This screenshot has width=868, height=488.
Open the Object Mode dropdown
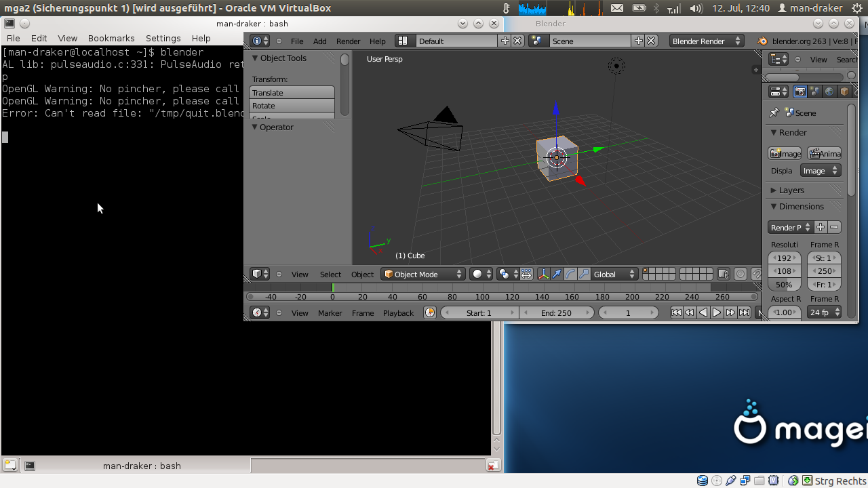click(x=423, y=274)
